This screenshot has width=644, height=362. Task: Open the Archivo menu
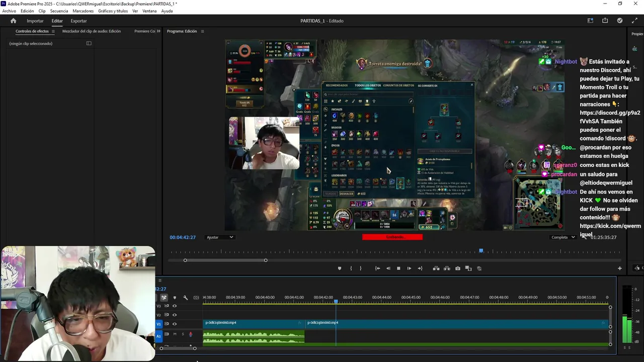[x=9, y=11]
